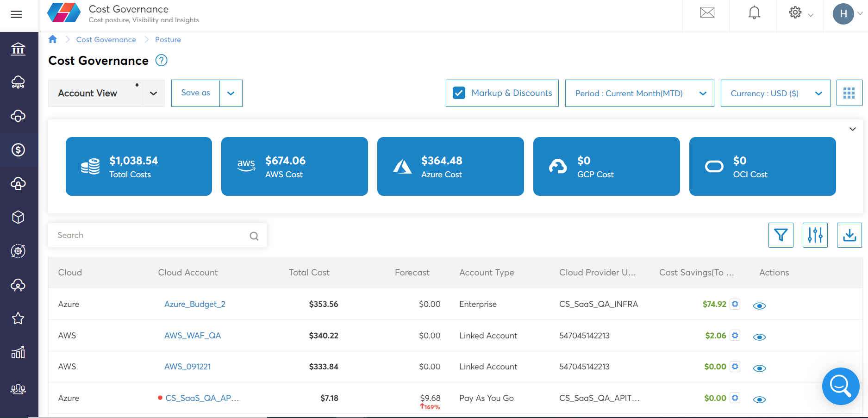Open the hamburger navigation menu
The width and height of the screenshot is (868, 418).
[17, 14]
